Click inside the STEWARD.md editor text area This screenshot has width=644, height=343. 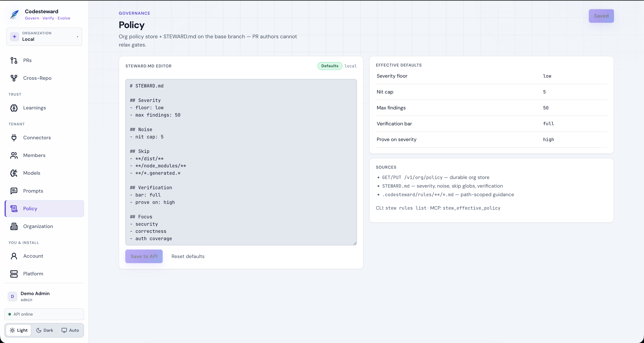(x=241, y=162)
